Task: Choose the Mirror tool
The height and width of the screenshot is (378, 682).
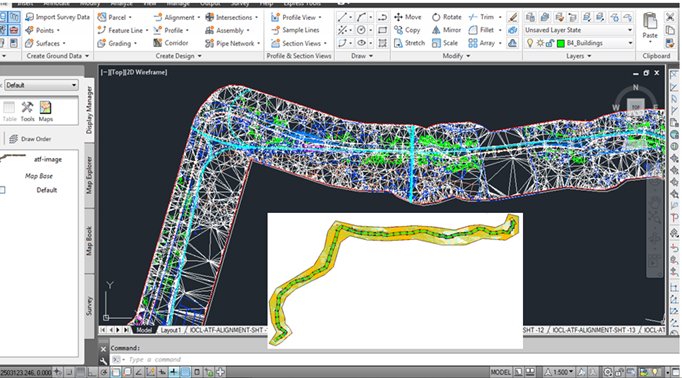Action: (x=446, y=30)
